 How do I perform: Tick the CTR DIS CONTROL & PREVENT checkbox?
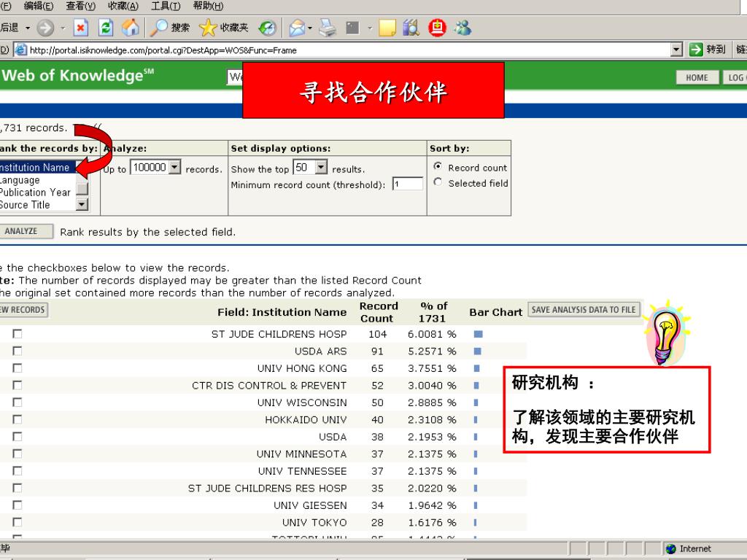[18, 385]
